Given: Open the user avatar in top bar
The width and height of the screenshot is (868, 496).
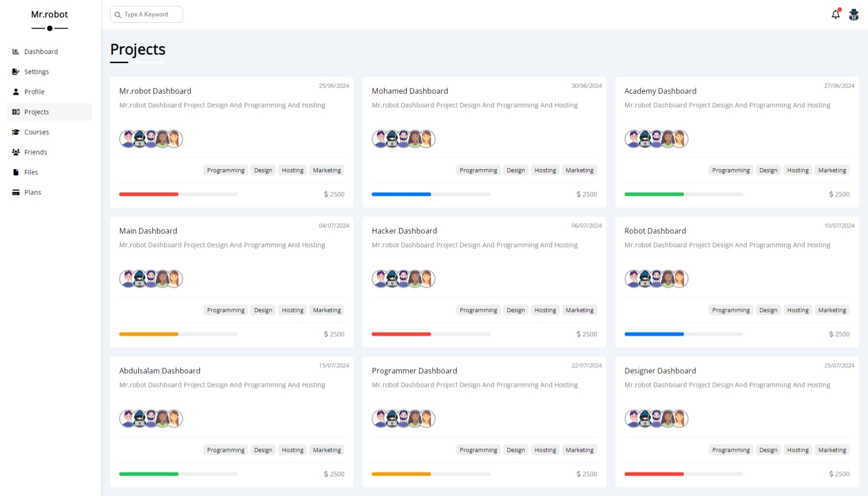Looking at the screenshot, I should pyautogui.click(x=853, y=15).
